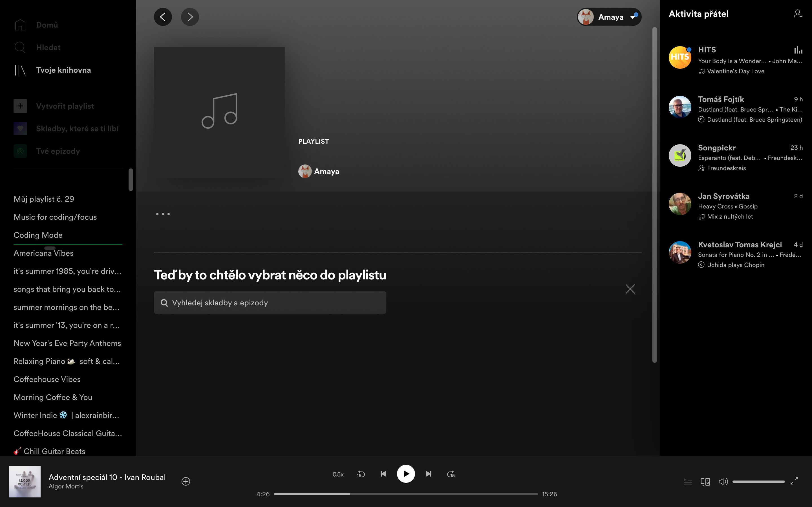Click the Vyhledej skladby a epizody field
This screenshot has width=812, height=507.
[x=270, y=303]
